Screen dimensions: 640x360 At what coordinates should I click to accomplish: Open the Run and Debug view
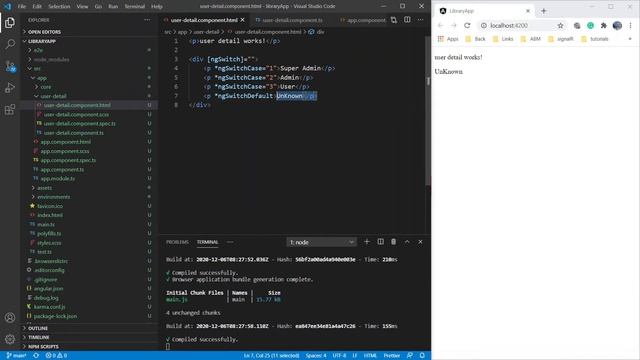(x=10, y=88)
